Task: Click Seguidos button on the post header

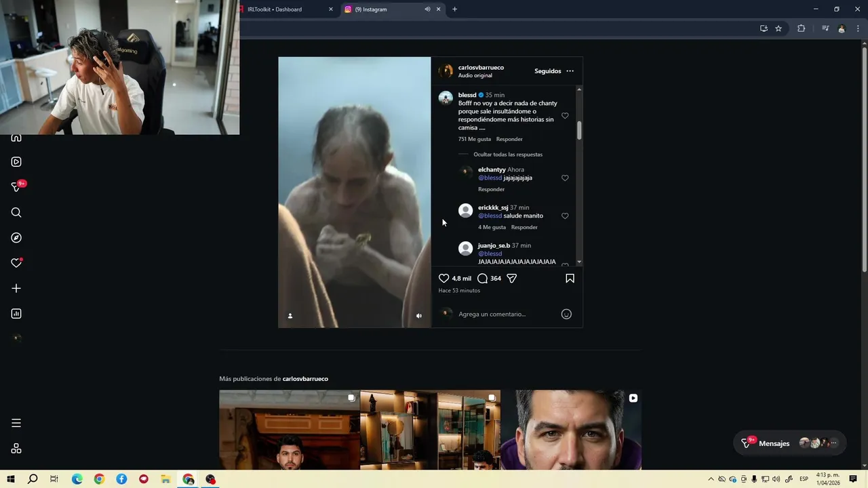Action: 548,71
